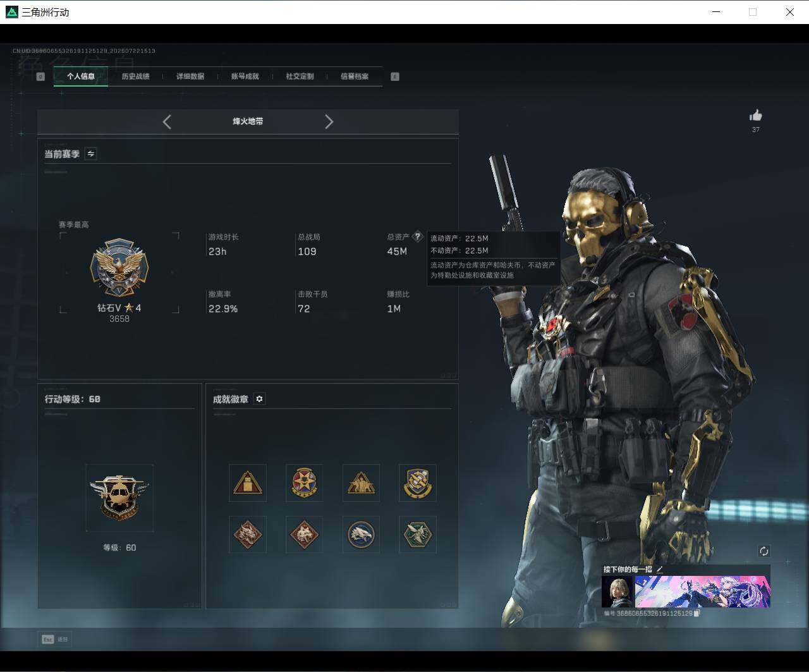Click the E key hint right of tabs
This screenshot has height=672, width=809.
(x=395, y=76)
